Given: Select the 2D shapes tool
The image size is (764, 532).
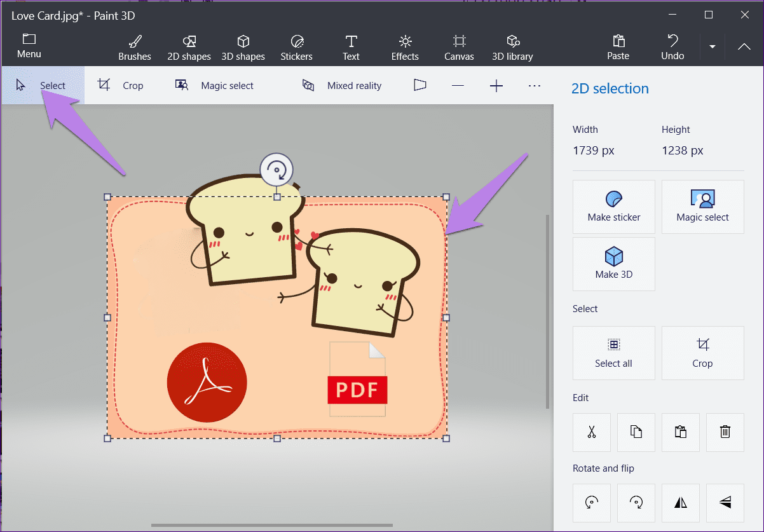Looking at the screenshot, I should point(189,48).
